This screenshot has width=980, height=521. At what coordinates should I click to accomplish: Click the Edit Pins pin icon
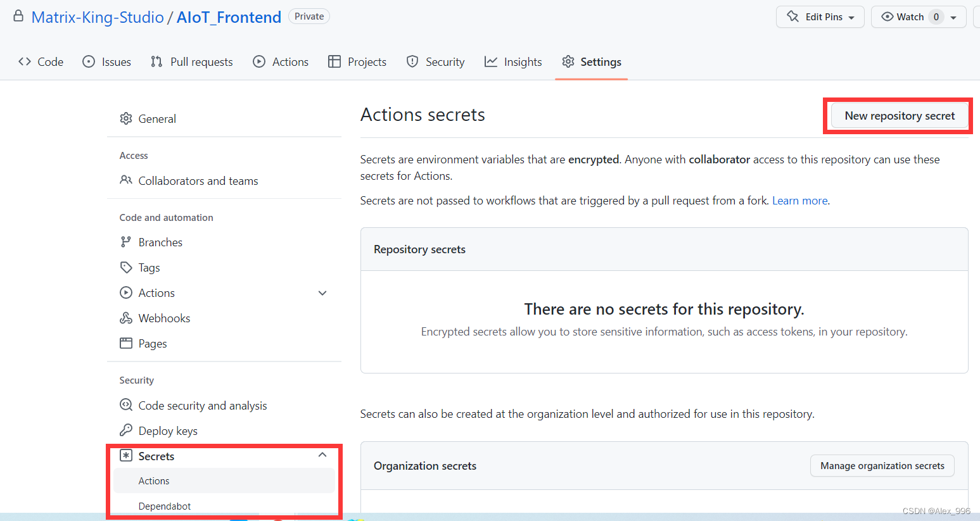click(792, 16)
